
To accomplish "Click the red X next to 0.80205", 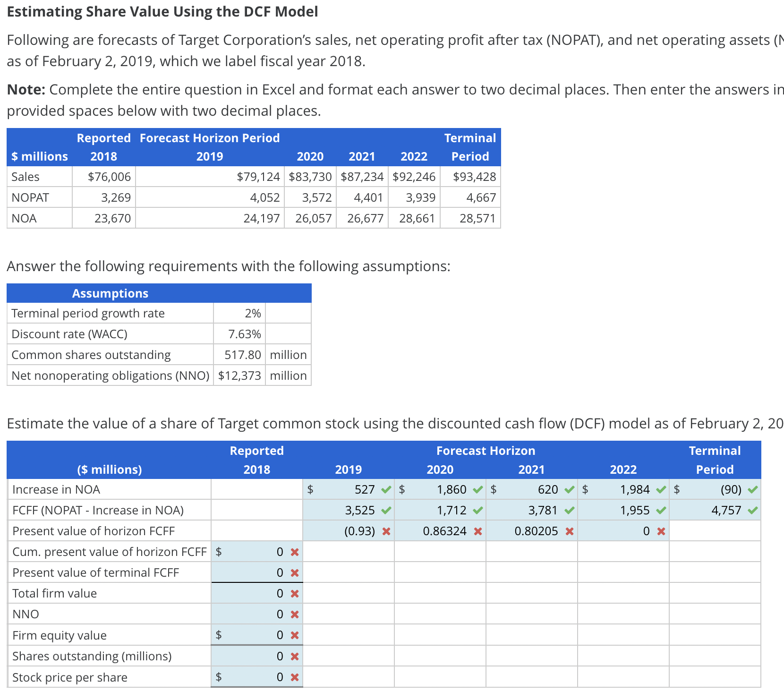I will pyautogui.click(x=570, y=531).
